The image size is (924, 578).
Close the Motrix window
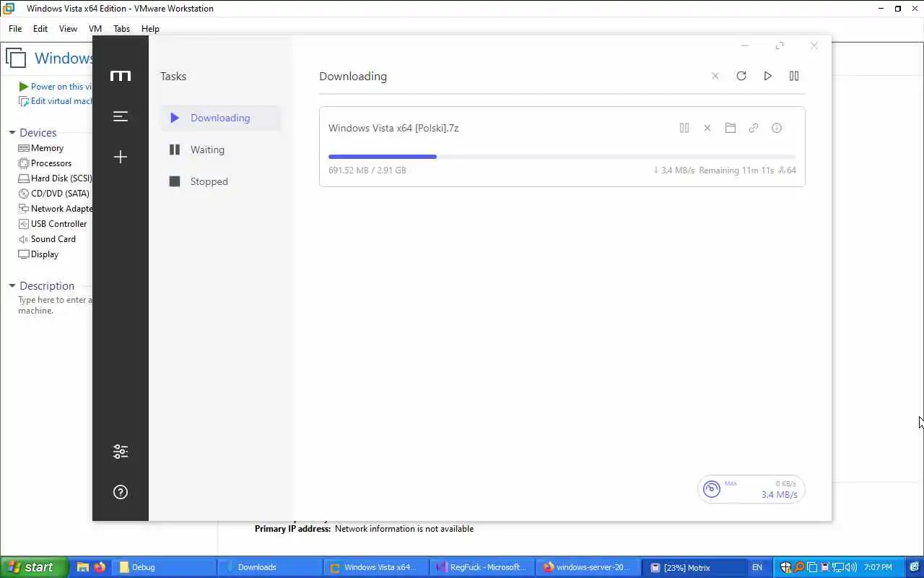(814, 46)
